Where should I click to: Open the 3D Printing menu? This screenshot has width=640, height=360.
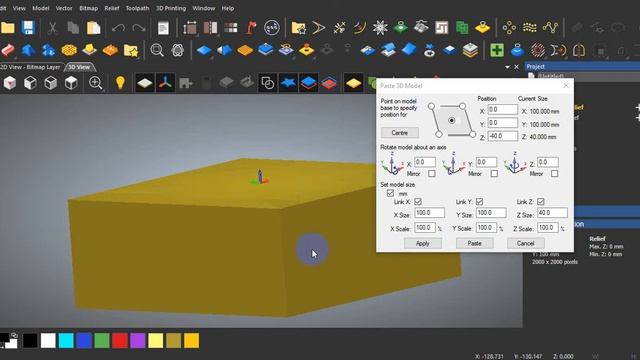click(x=171, y=8)
